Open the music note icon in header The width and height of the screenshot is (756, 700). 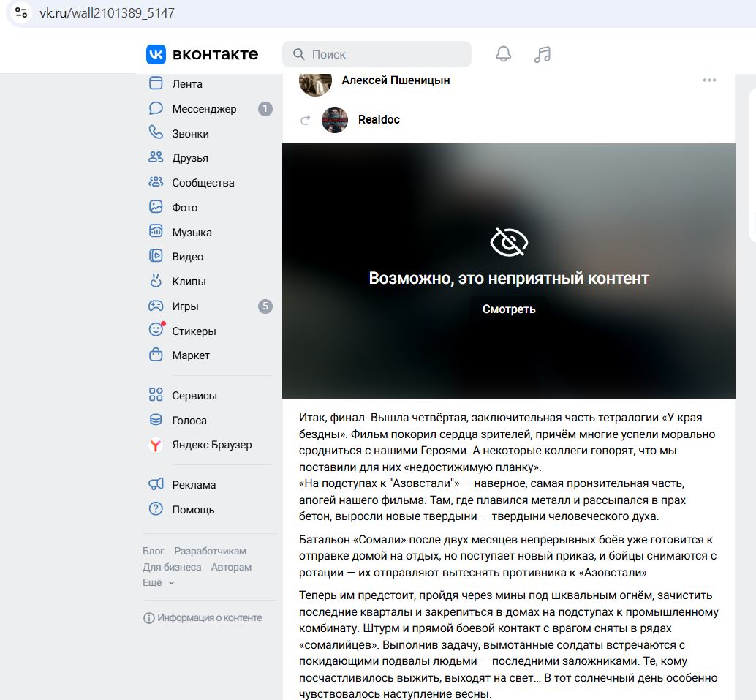543,54
